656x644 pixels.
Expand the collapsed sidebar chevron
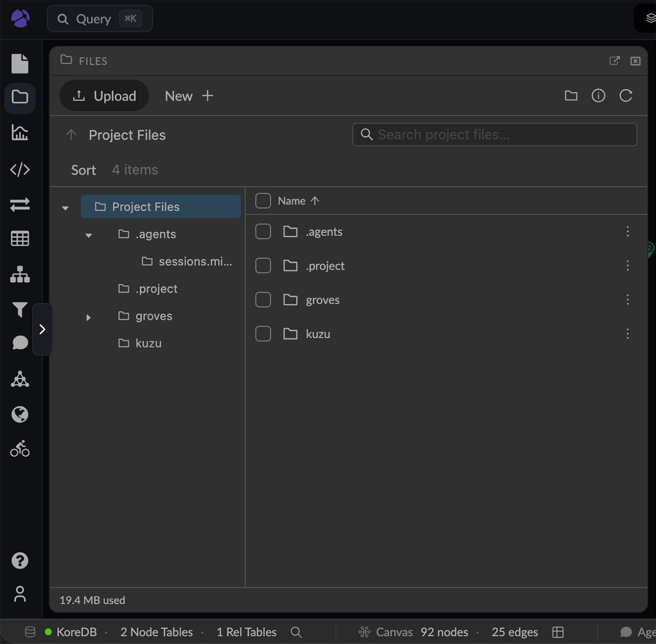(x=42, y=329)
